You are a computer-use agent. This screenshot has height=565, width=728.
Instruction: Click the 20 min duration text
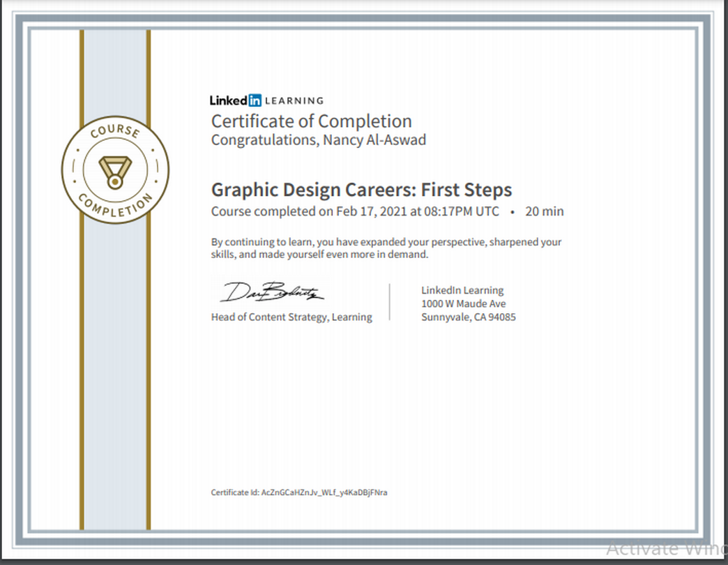(544, 211)
